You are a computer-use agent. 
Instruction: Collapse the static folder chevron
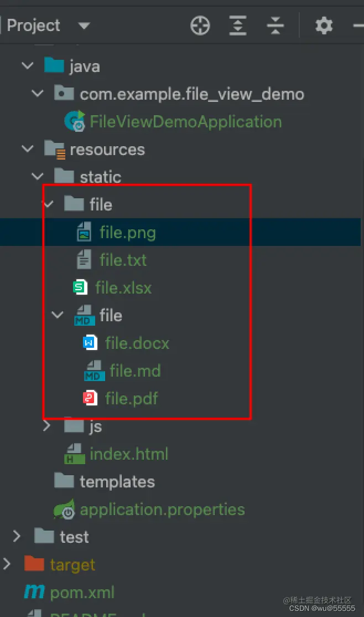point(38,176)
